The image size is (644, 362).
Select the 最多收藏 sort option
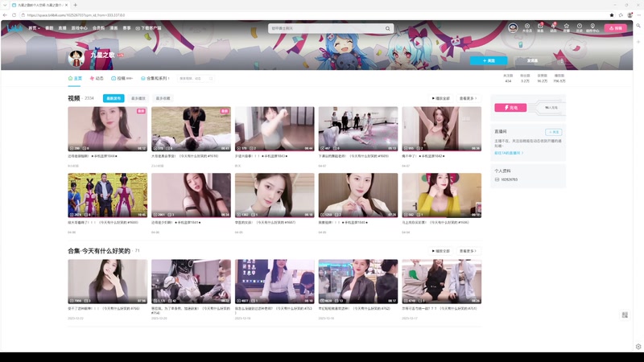pos(162,98)
